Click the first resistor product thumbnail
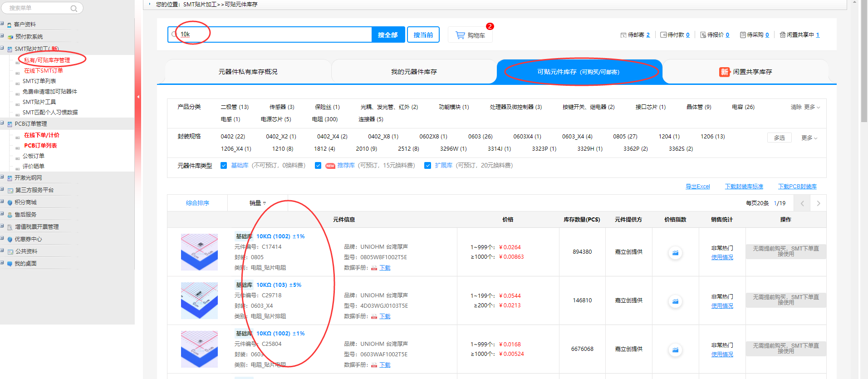Image resolution: width=868 pixels, height=379 pixels. pyautogui.click(x=199, y=252)
